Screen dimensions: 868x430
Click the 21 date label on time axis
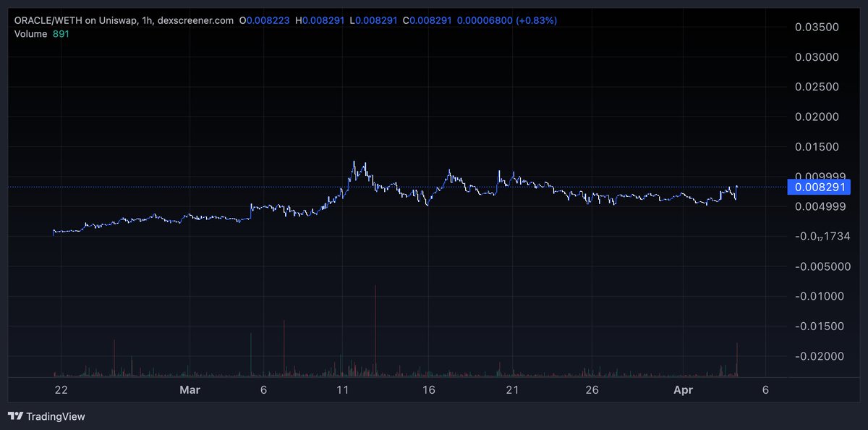(x=513, y=390)
